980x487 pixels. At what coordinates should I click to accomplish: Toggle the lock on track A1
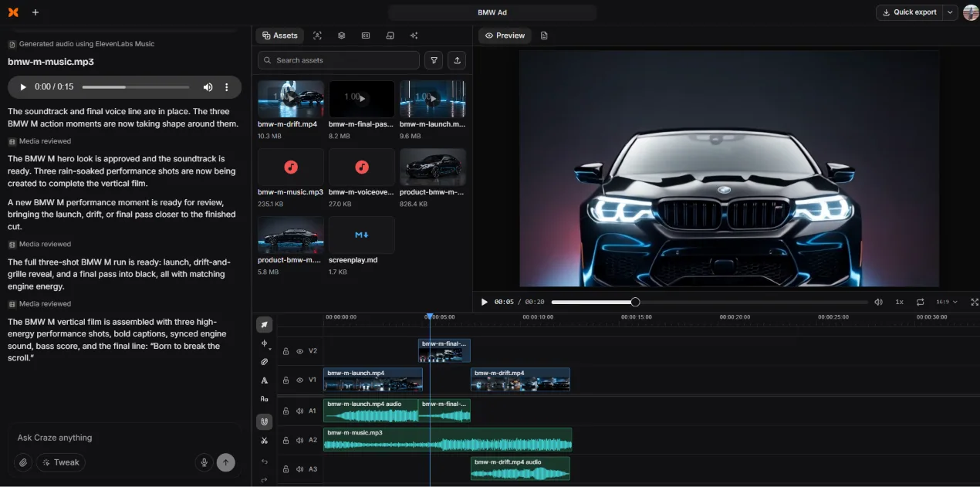tap(286, 411)
